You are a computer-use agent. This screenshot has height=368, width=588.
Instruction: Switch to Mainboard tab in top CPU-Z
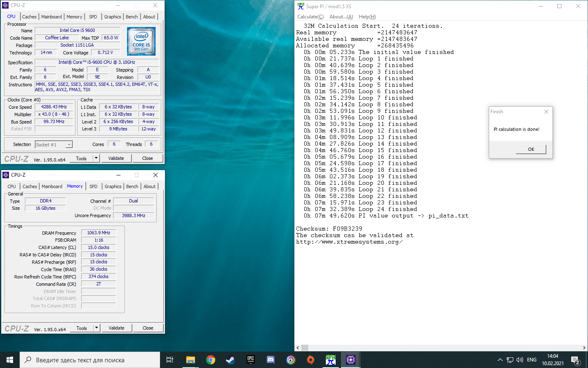coord(51,17)
